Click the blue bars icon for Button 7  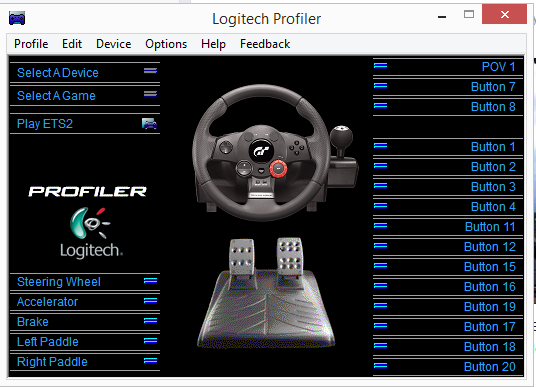coord(380,85)
